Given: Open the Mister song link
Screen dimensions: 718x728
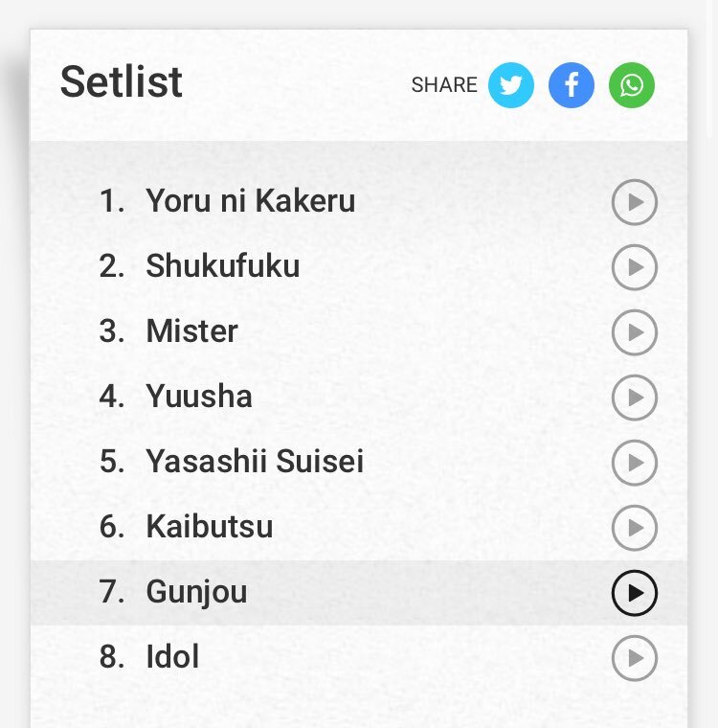Looking at the screenshot, I should [x=192, y=331].
